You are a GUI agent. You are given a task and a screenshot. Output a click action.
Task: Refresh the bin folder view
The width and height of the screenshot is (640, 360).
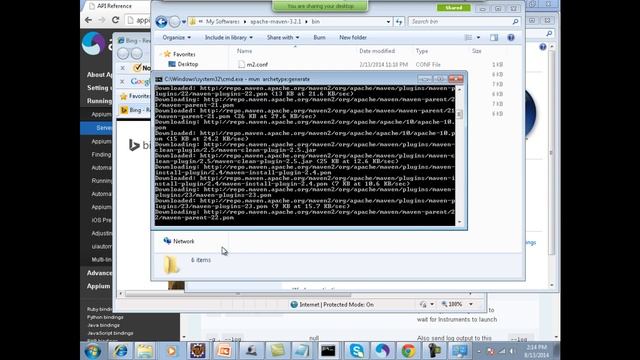click(x=399, y=22)
